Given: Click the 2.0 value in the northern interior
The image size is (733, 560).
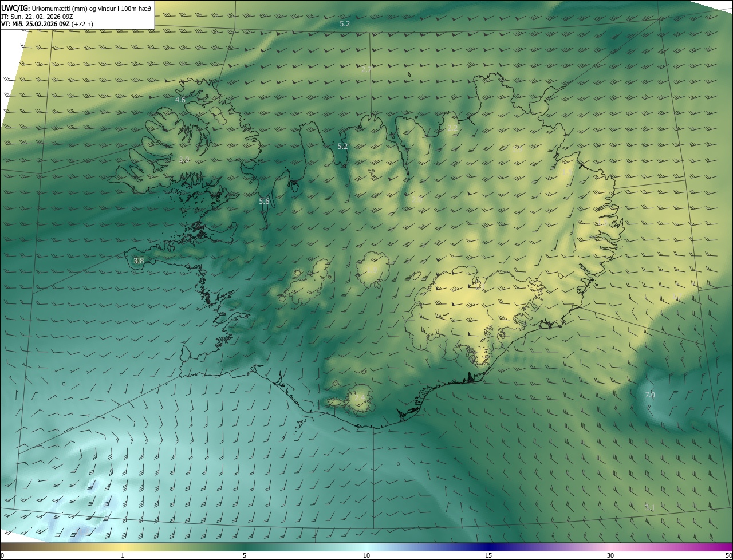Looking at the screenshot, I should pos(417,199).
